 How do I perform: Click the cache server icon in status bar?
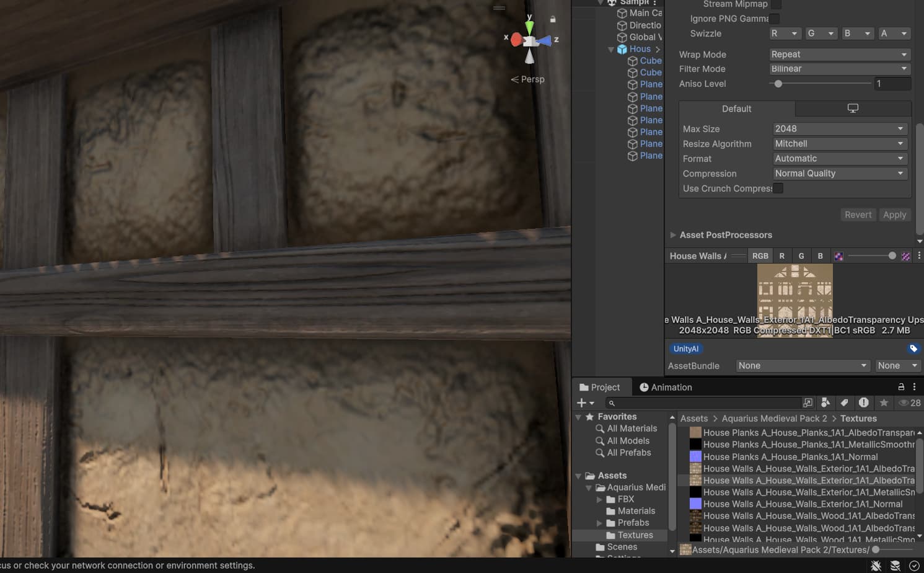894,565
